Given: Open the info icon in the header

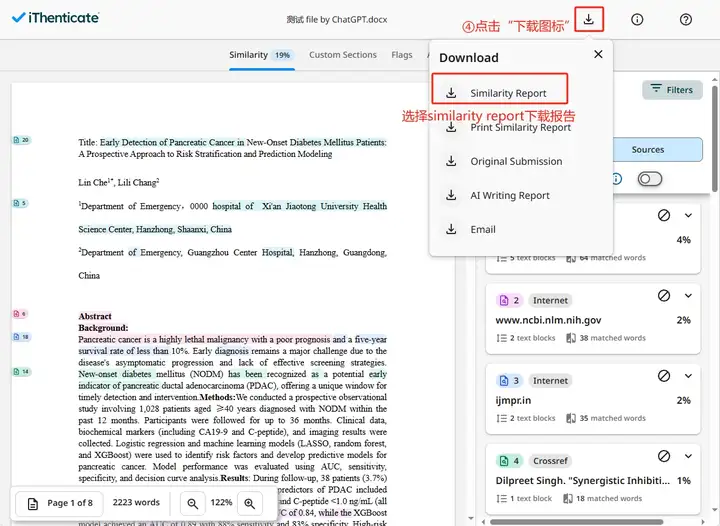Looking at the screenshot, I should pos(637,19).
